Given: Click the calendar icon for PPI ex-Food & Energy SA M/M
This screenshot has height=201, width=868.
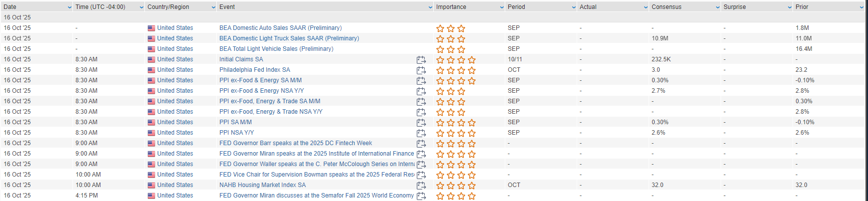Looking at the screenshot, I should (421, 81).
